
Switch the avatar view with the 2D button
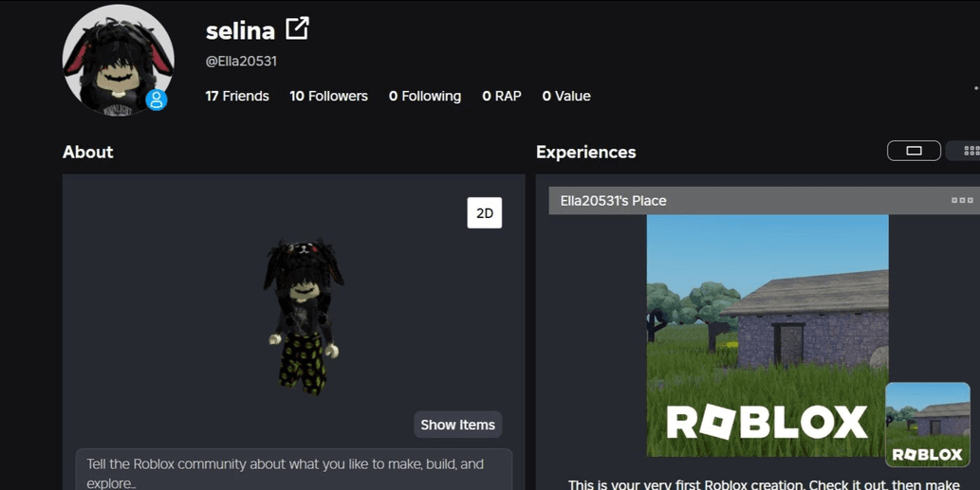[x=485, y=213]
